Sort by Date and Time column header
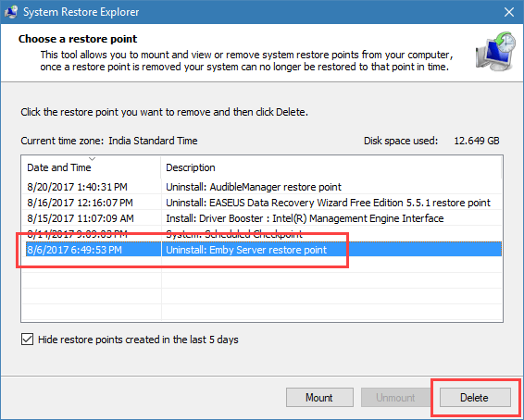Screen dimensions: 524x420 tap(92, 167)
